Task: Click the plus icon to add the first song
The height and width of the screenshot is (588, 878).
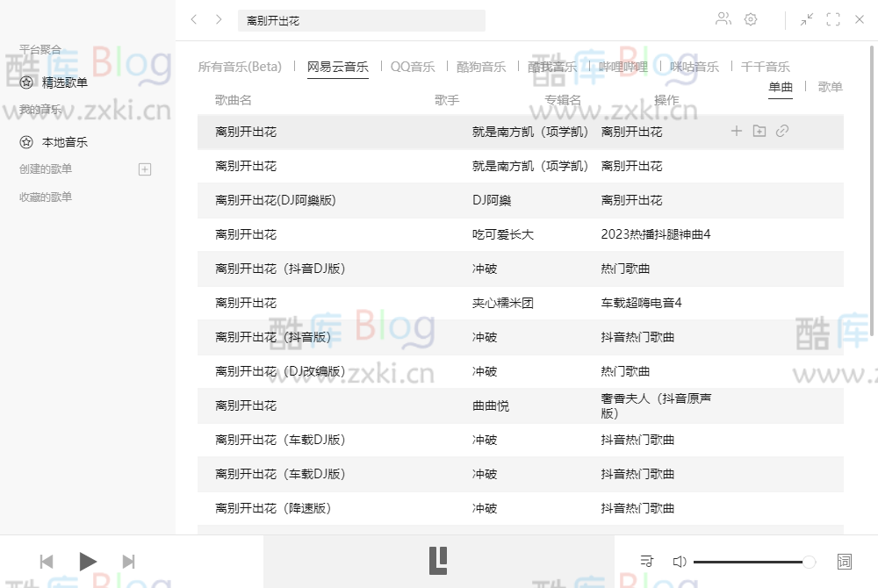Action: [736, 130]
